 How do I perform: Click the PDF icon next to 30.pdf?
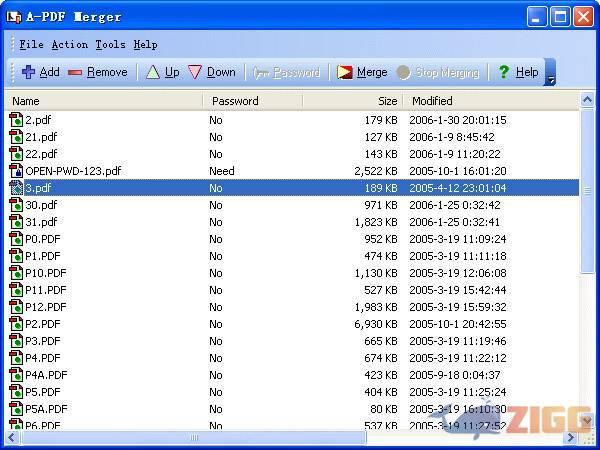click(x=16, y=205)
